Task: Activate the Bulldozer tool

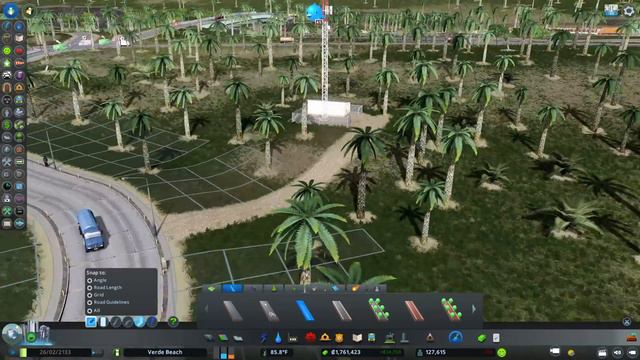Action: (632, 338)
